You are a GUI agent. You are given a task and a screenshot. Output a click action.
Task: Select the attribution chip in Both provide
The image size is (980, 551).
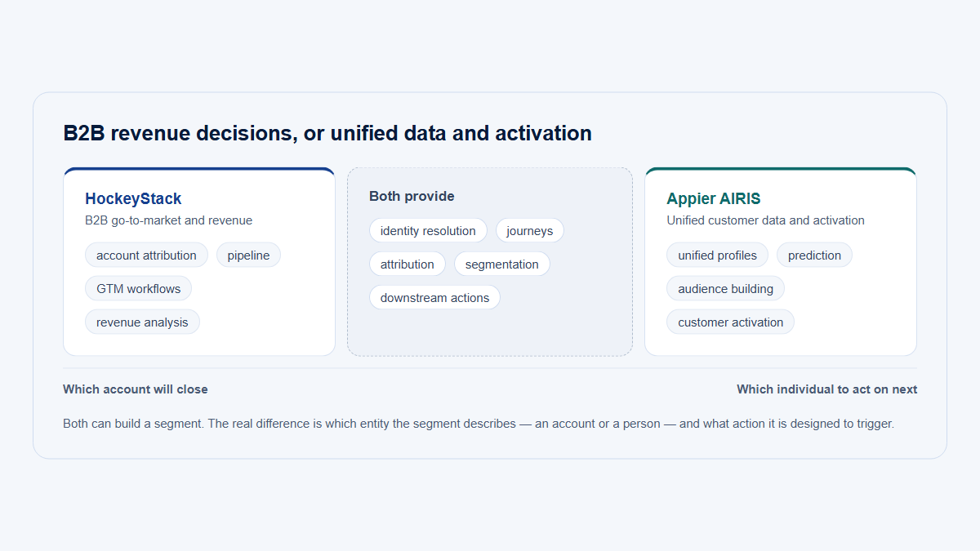408,264
